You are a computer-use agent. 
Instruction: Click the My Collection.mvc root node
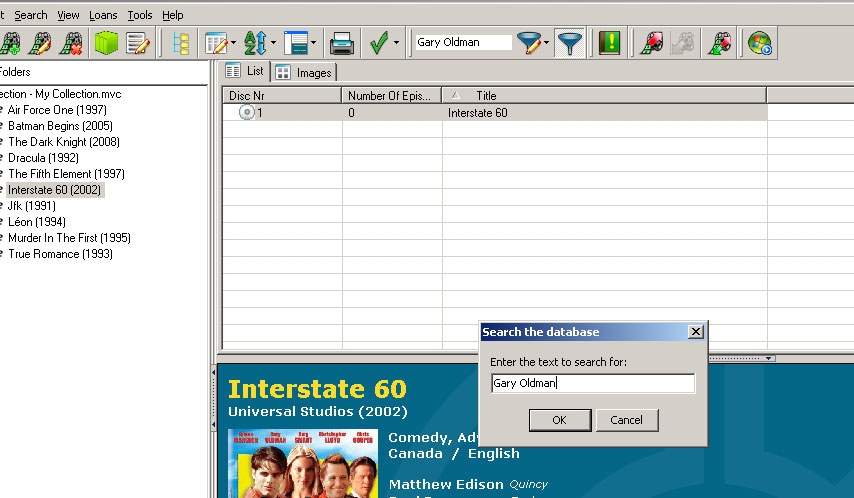tap(60, 94)
